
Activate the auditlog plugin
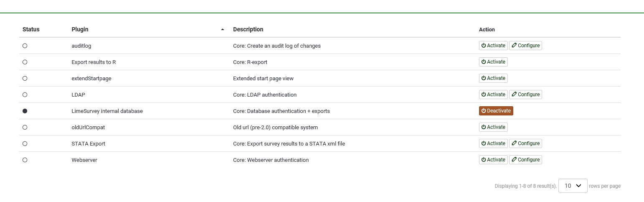493,46
